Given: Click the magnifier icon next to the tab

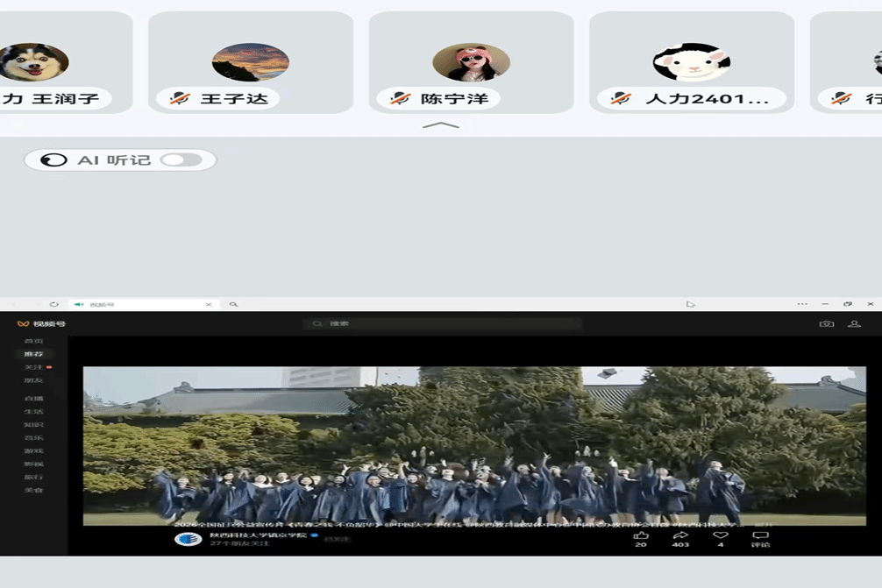Looking at the screenshot, I should 233,304.
